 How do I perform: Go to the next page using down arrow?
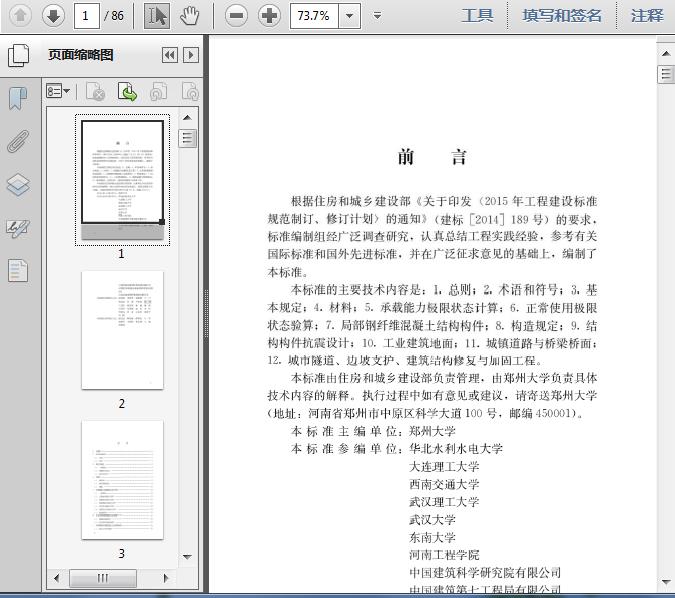click(x=53, y=15)
